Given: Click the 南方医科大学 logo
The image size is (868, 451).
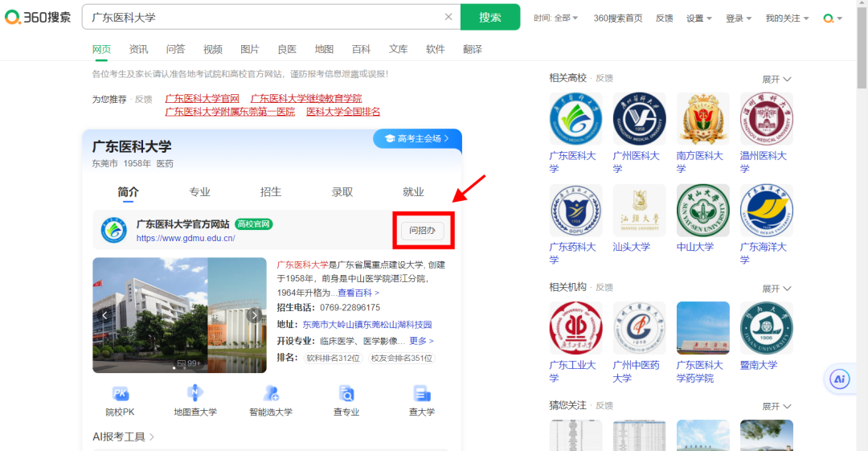Looking at the screenshot, I should click(x=703, y=118).
